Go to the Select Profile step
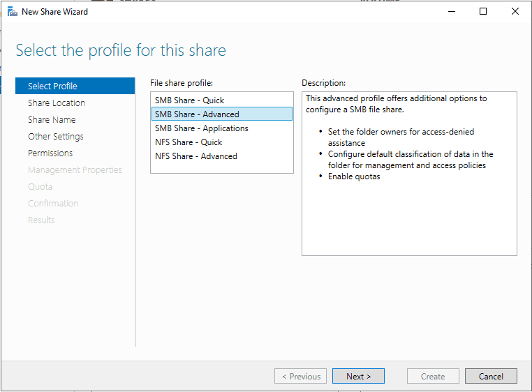Image resolution: width=532 pixels, height=392 pixels. click(x=53, y=86)
